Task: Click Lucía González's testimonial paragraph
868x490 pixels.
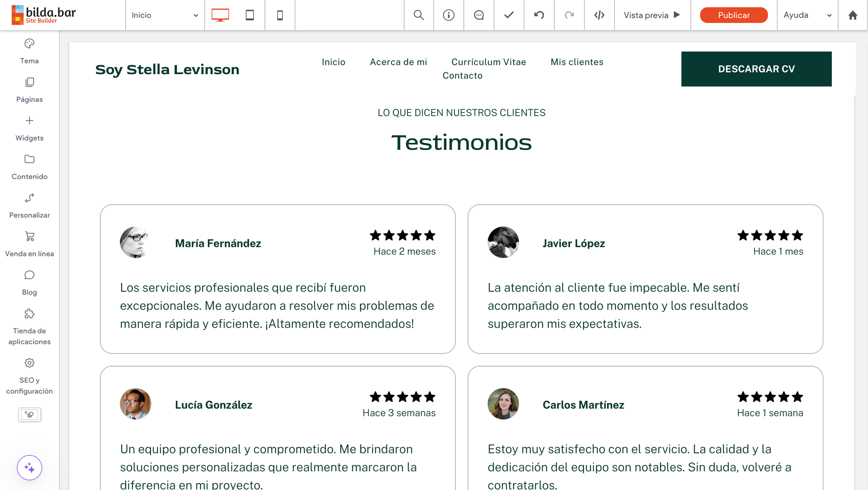Action: click(268, 466)
